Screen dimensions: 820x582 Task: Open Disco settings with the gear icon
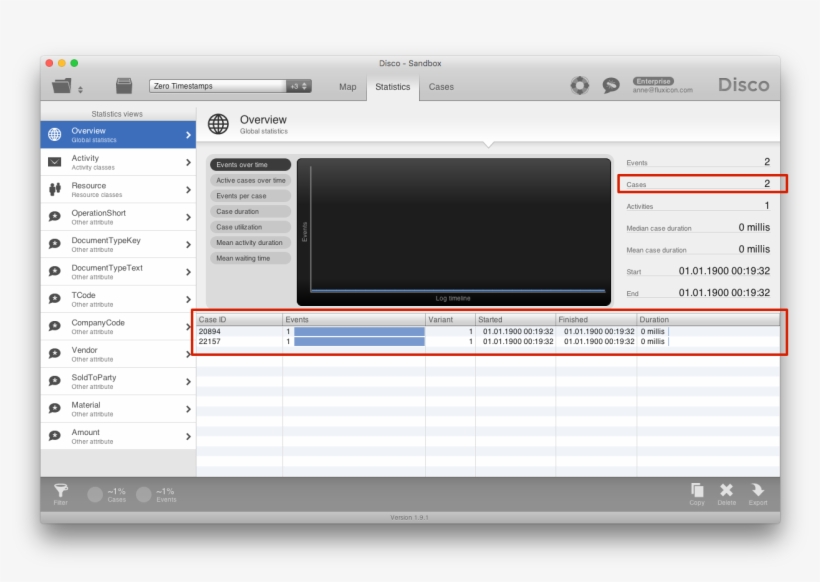[x=580, y=85]
